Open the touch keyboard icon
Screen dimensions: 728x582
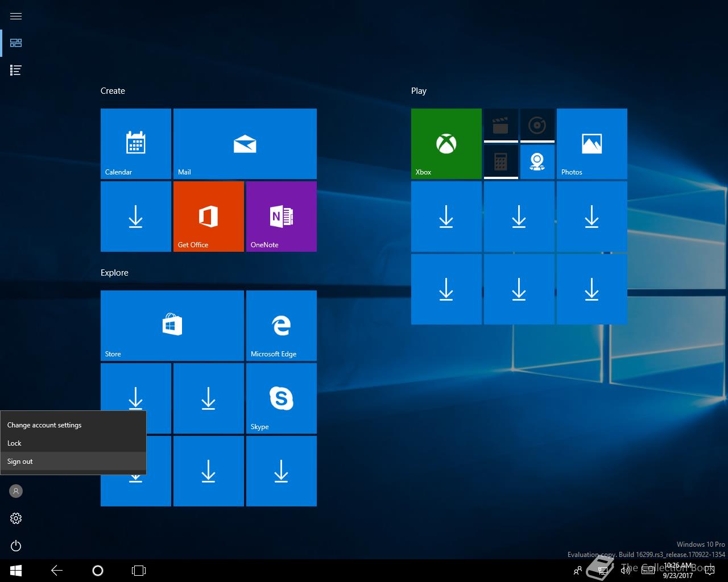click(x=648, y=571)
